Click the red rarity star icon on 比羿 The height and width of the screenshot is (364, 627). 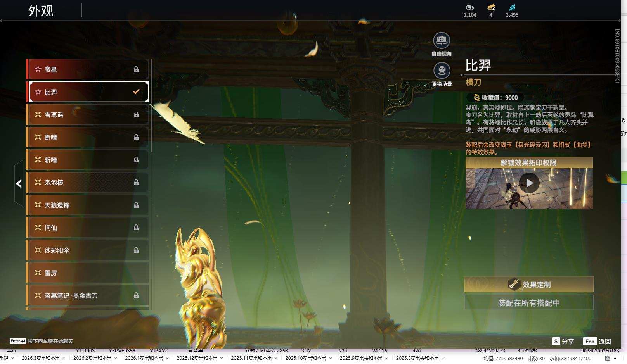coord(38,92)
